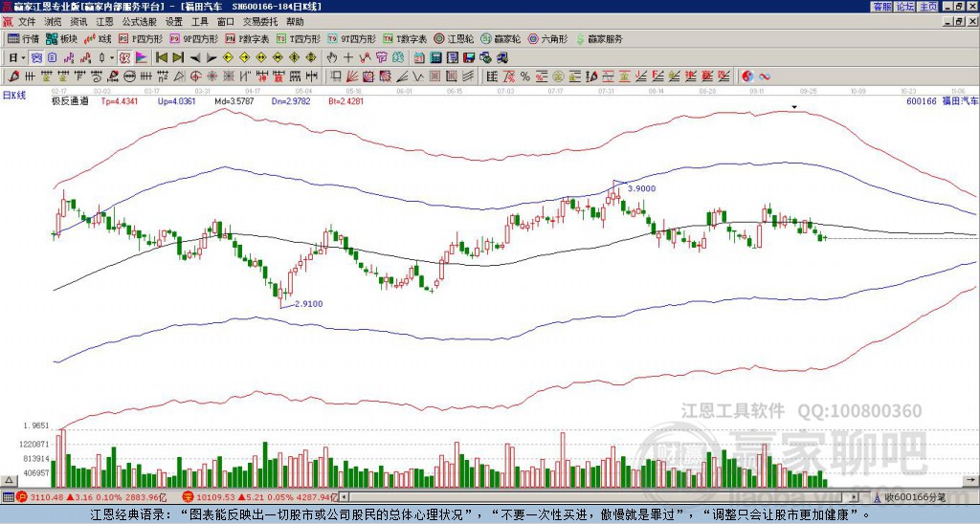Open the P数字表 tool
Viewport: 980px width, 524px height.
click(x=248, y=38)
